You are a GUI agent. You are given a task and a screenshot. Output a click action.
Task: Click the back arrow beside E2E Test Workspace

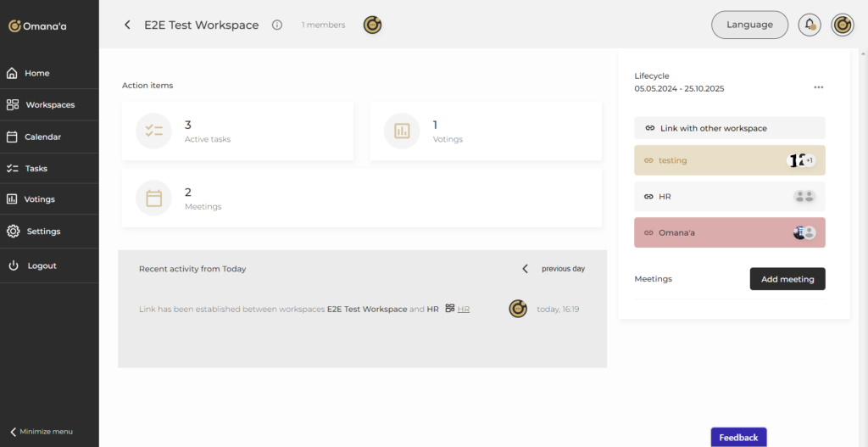pos(127,25)
